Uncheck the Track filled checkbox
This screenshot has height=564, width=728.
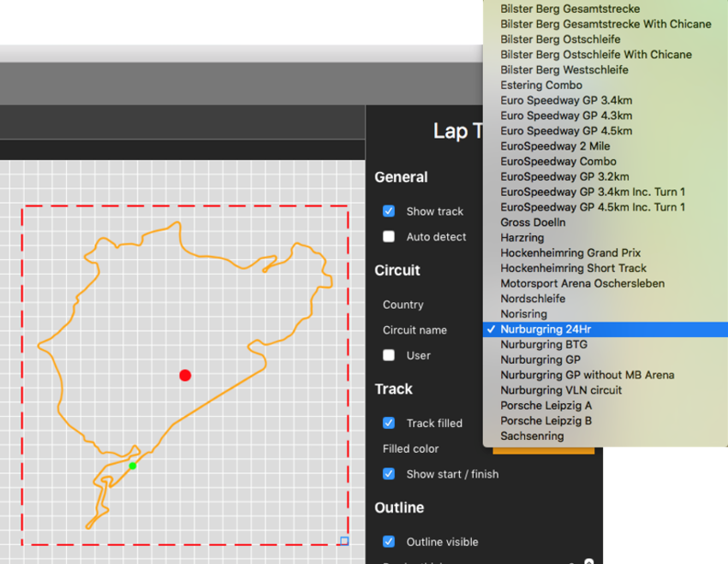[389, 423]
